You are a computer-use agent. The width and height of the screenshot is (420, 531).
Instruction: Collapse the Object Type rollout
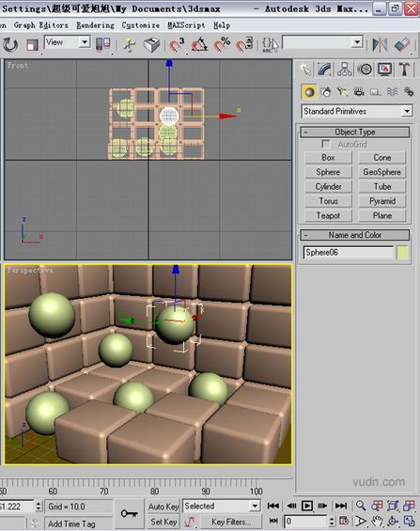coord(354,133)
